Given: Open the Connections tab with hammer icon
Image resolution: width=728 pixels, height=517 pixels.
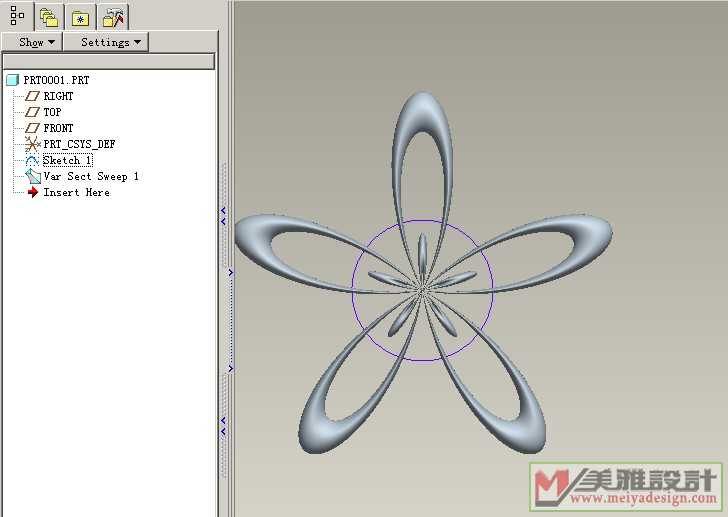Looking at the screenshot, I should (113, 18).
